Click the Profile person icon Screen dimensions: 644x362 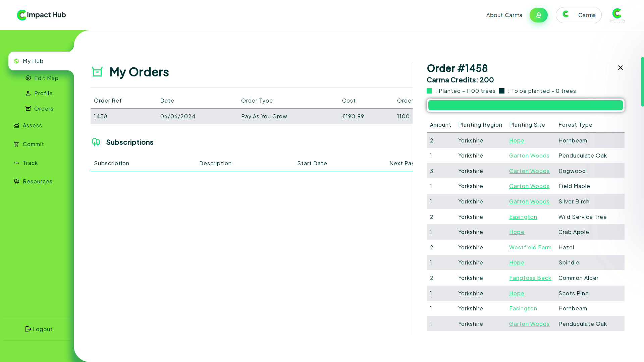pos(28,93)
